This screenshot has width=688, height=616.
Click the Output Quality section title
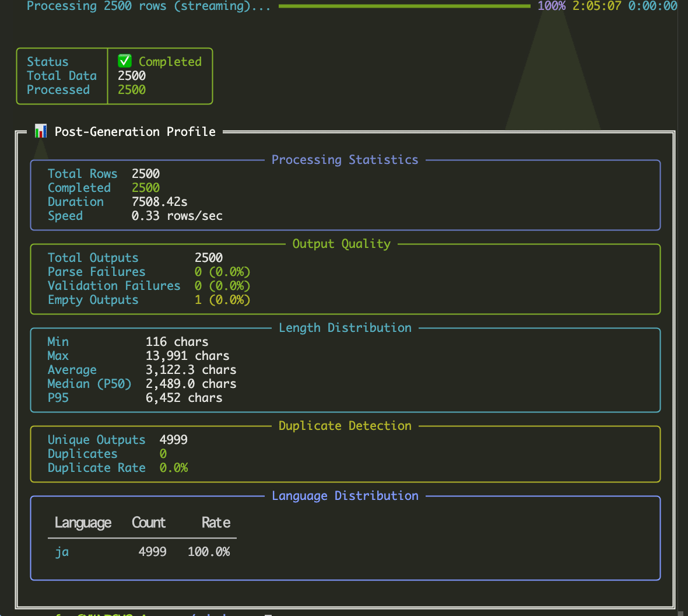pos(341,244)
